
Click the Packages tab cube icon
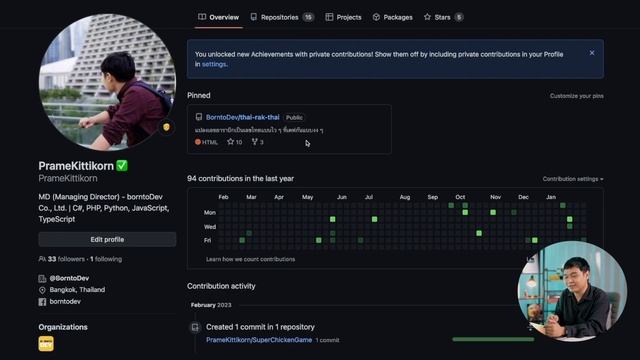[x=376, y=17]
